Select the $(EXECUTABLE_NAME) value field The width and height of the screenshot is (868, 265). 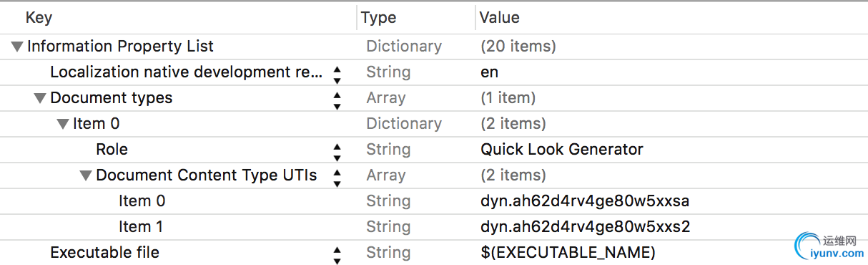pyautogui.click(x=568, y=253)
